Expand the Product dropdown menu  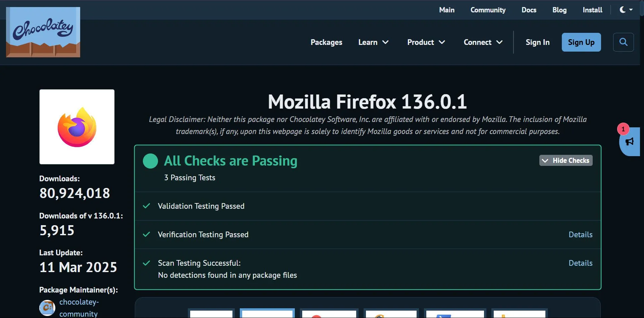pyautogui.click(x=426, y=42)
